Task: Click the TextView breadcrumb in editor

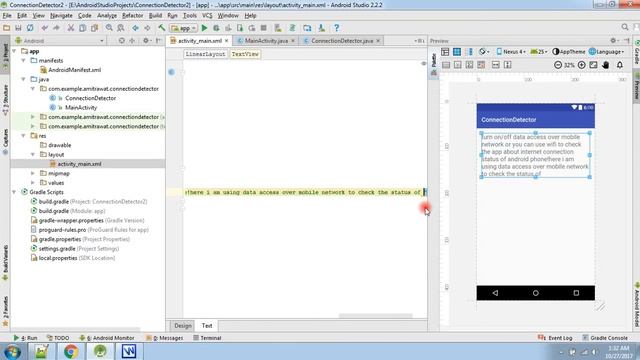Action: pyautogui.click(x=245, y=54)
